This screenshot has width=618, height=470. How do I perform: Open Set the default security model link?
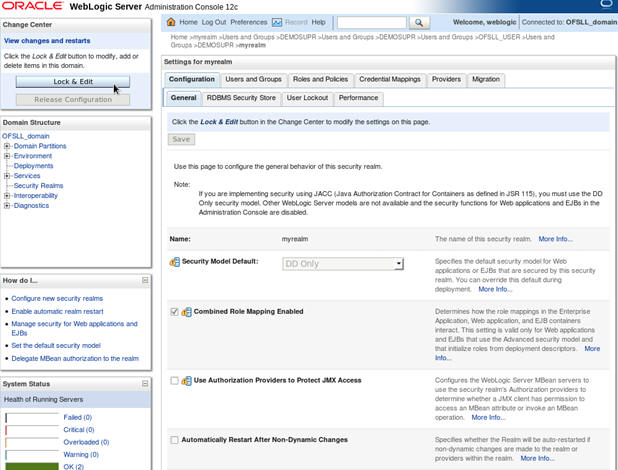click(x=56, y=345)
